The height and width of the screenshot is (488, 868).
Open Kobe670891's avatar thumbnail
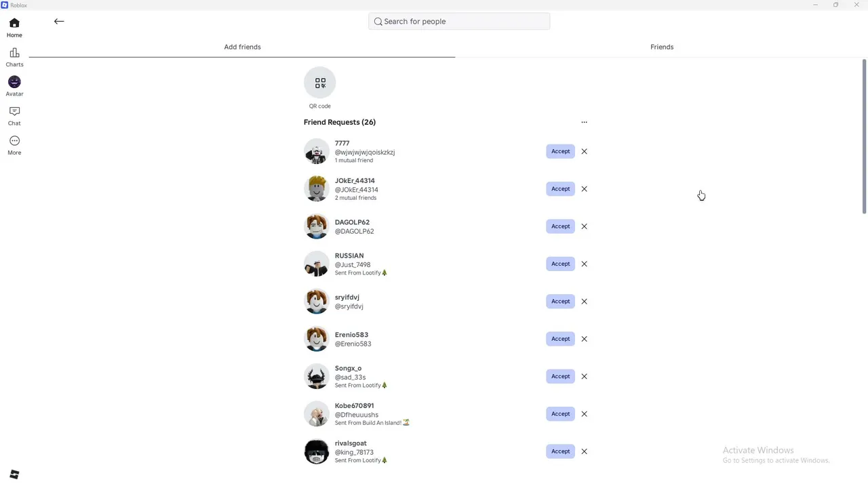317,414
